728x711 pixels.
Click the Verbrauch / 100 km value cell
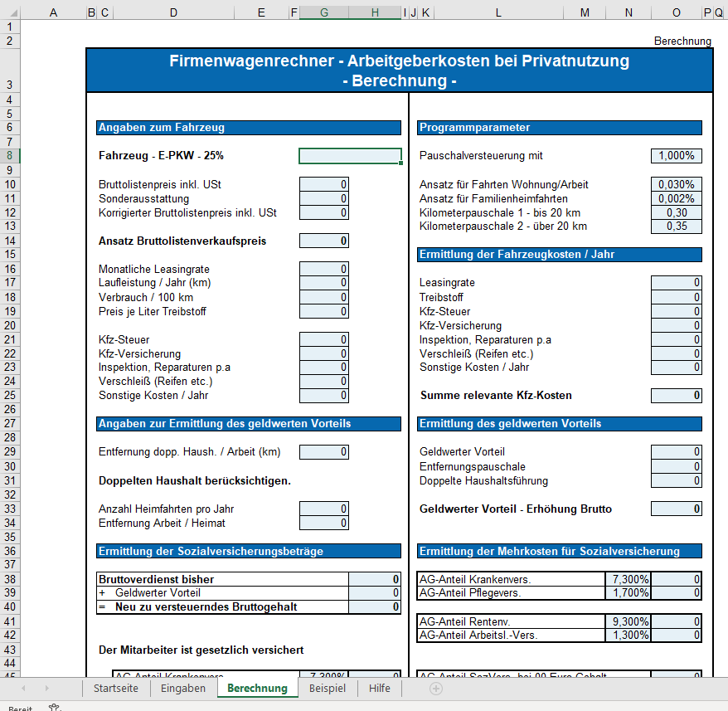[324, 297]
